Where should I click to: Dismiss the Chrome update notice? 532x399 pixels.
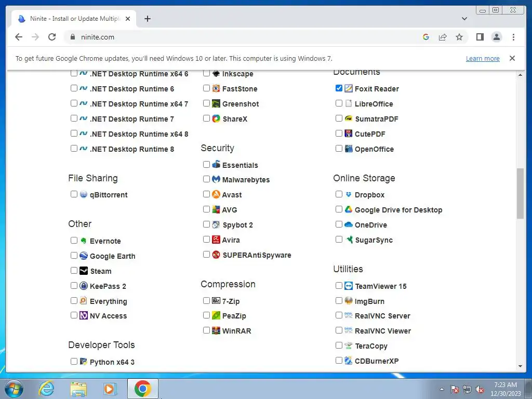click(512, 58)
